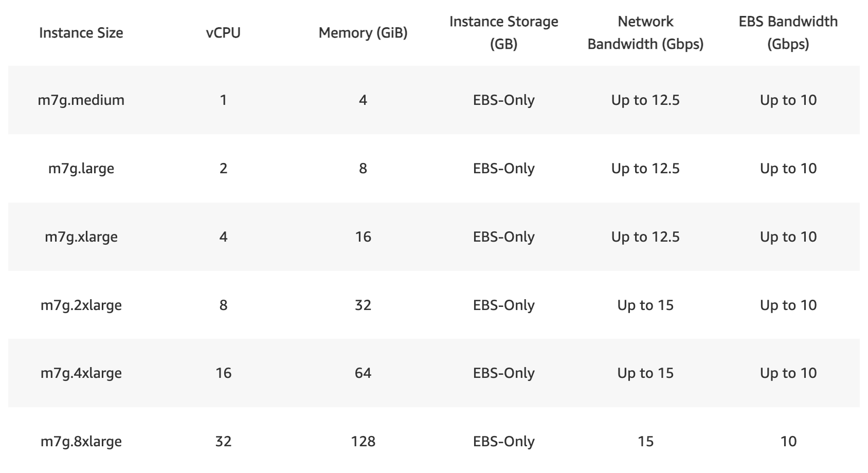Click the 32 vCPU value
Viewport: 868px width, 473px height.
pyautogui.click(x=223, y=441)
